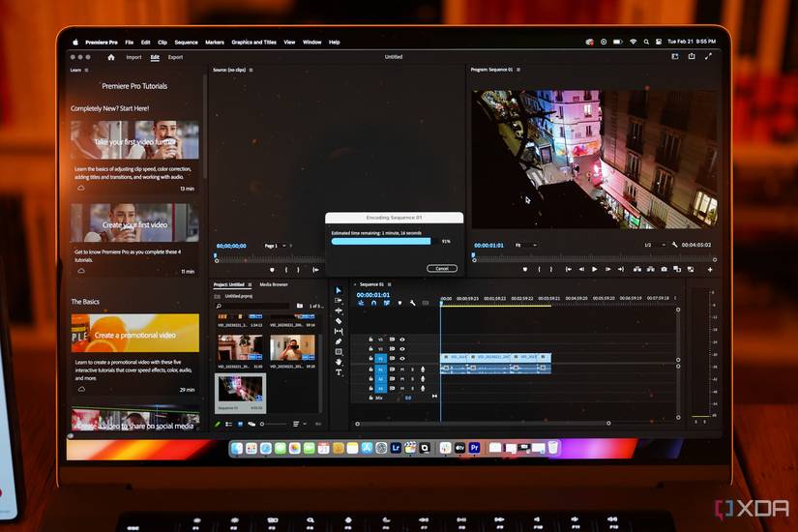Toggle A1 track targeting button
798x532 pixels.
pos(380,369)
